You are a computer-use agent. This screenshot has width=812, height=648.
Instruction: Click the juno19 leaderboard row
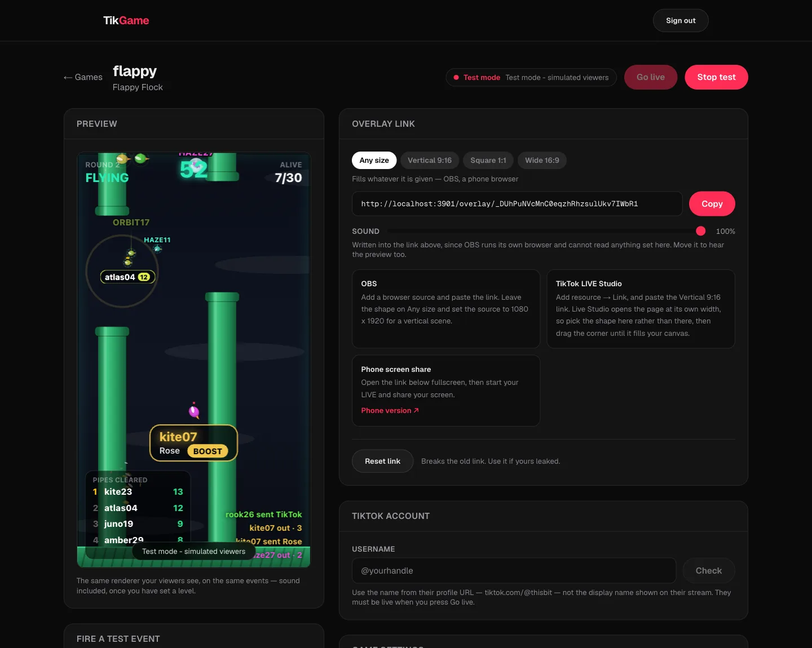click(138, 523)
